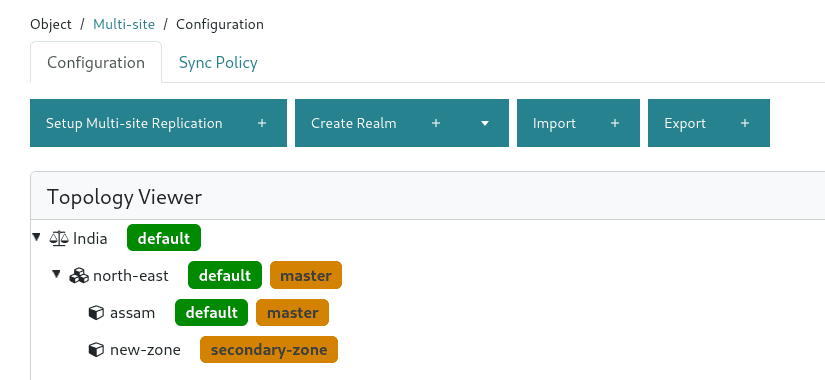Click the Topology Viewer heading

[x=125, y=197]
